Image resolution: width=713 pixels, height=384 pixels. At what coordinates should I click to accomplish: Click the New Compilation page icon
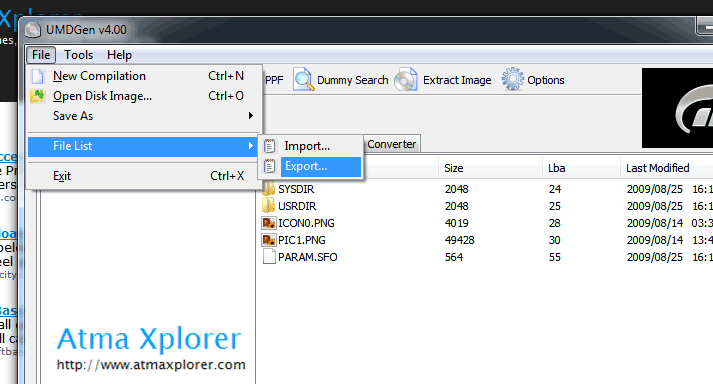click(x=38, y=76)
